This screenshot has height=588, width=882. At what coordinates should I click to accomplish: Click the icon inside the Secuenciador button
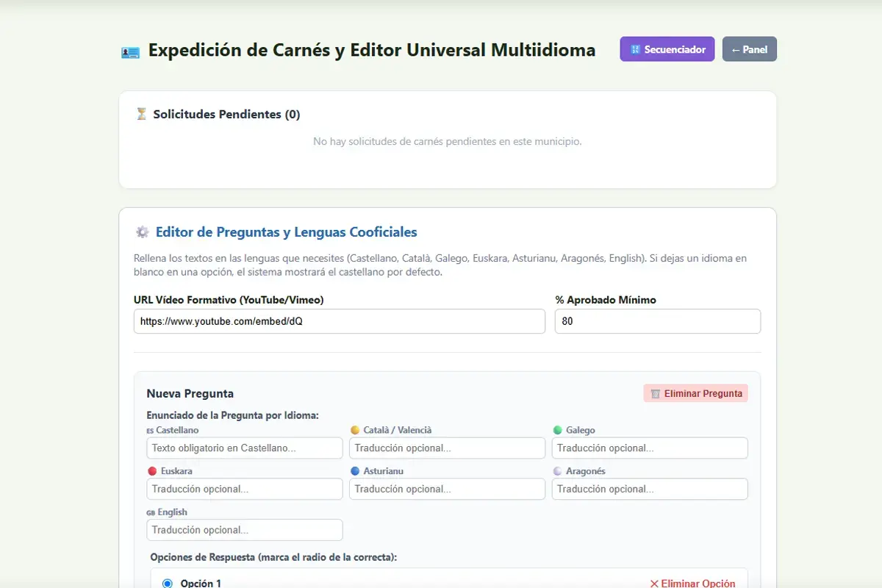click(635, 49)
